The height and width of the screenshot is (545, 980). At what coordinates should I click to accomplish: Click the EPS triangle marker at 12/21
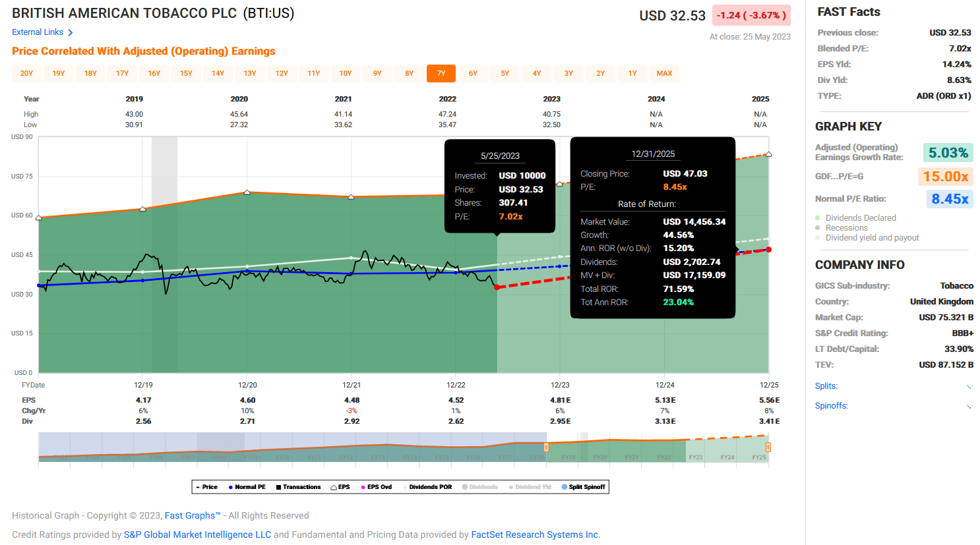coord(352,197)
